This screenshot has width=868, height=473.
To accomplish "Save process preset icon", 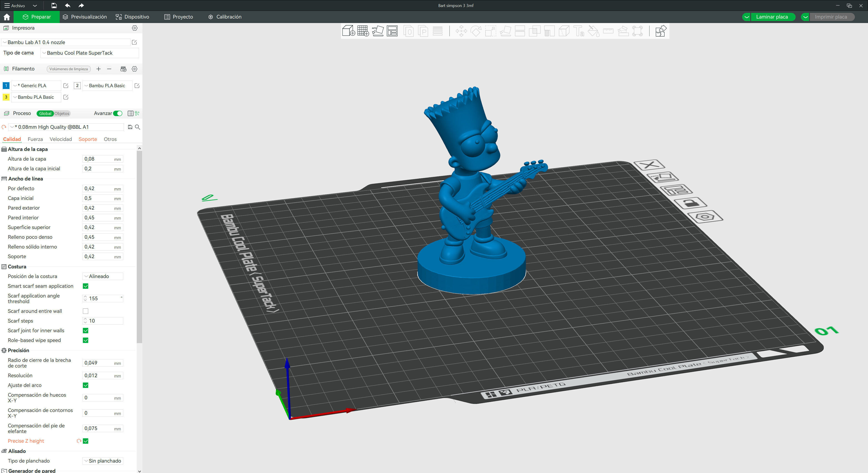I will coord(130,127).
